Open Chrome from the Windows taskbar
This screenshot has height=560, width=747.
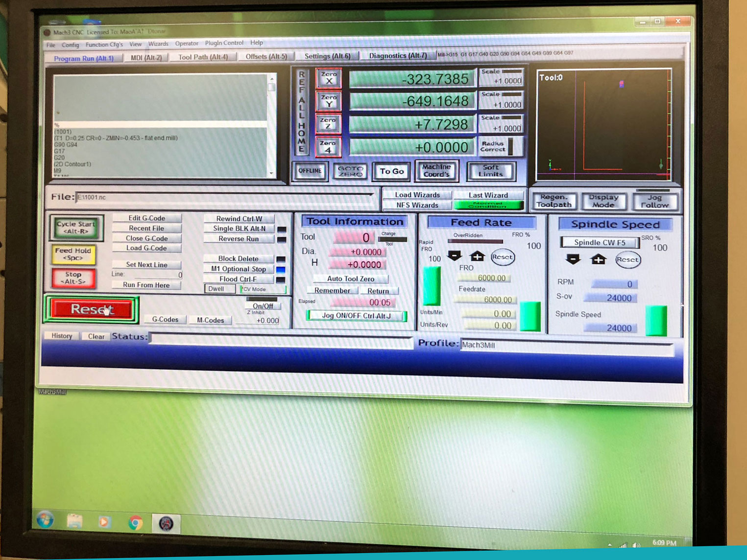(x=136, y=523)
